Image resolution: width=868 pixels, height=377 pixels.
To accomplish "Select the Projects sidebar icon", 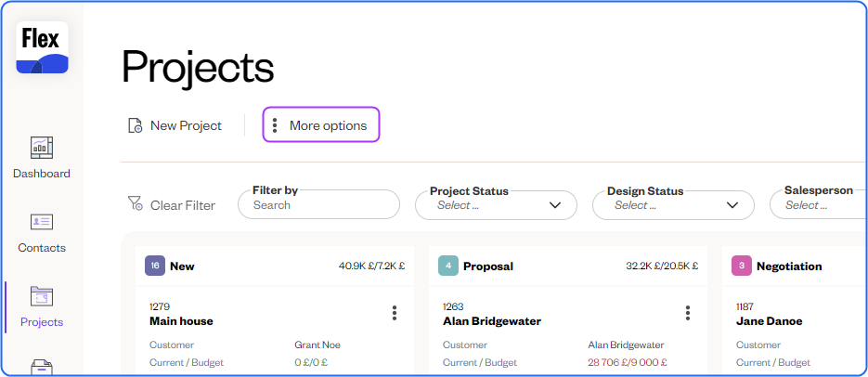I will click(42, 296).
